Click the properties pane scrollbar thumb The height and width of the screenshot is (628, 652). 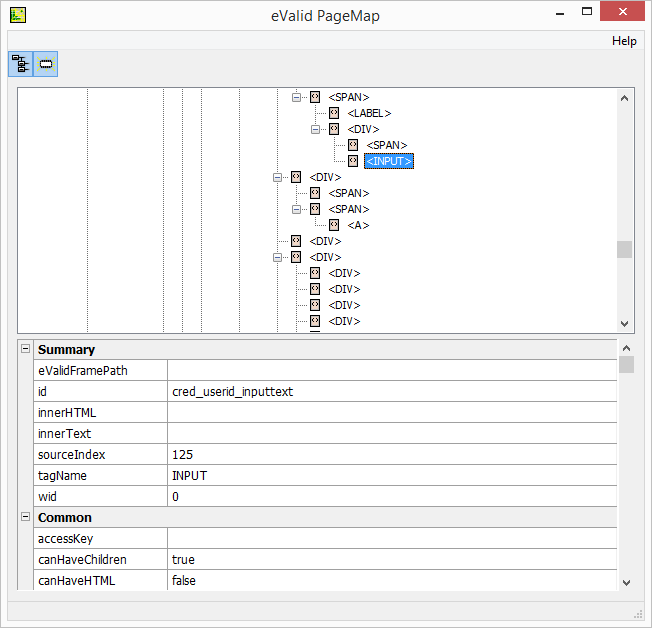click(x=626, y=364)
